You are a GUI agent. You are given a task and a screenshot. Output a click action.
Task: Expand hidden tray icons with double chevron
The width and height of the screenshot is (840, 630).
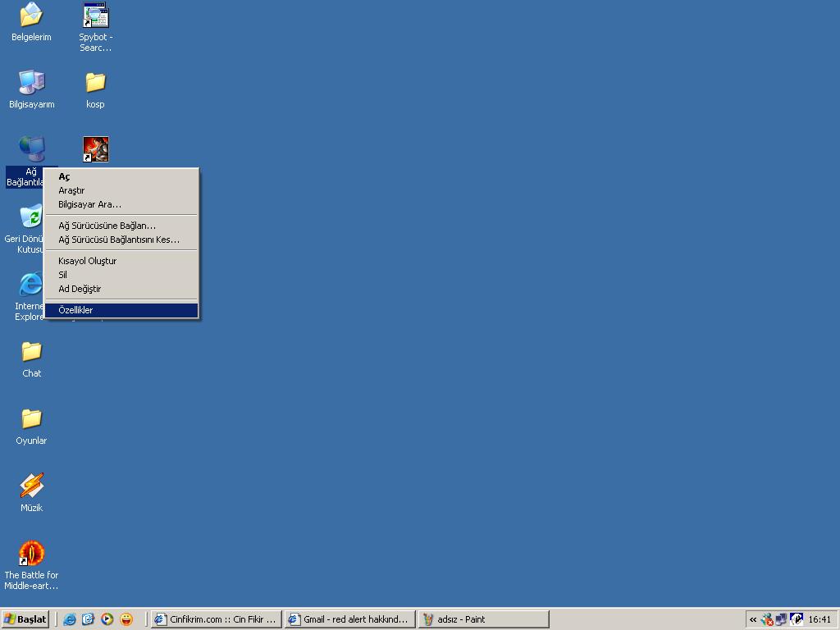[x=753, y=619]
